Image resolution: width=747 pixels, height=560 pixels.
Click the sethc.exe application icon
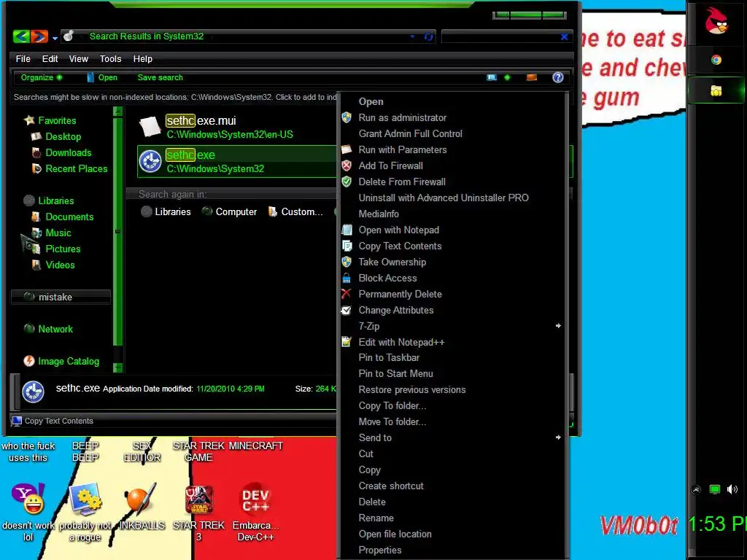pos(150,161)
